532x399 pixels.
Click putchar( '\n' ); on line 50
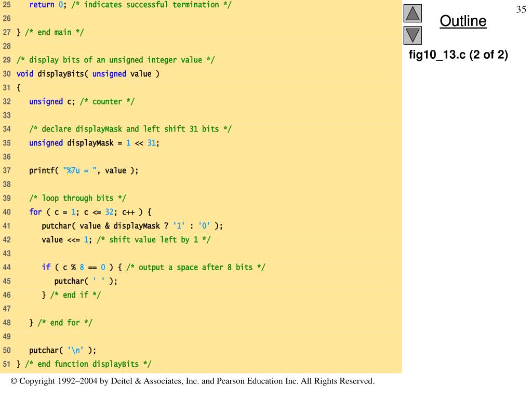point(63,350)
